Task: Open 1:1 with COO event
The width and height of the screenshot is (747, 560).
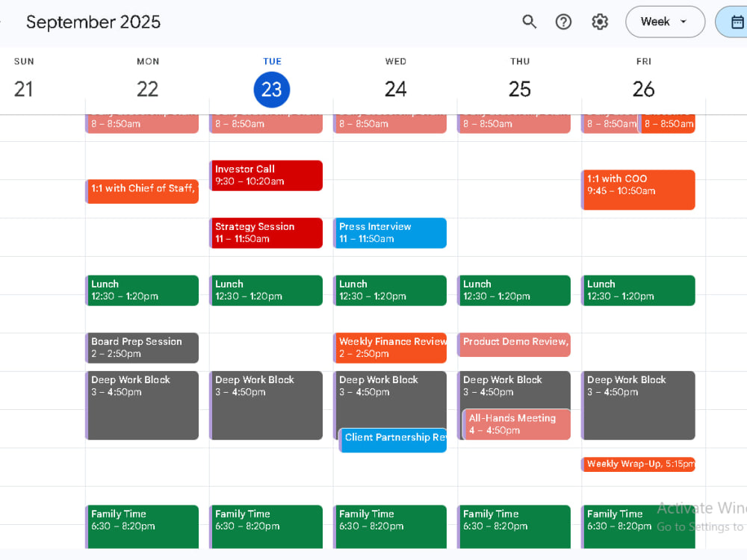Action: [x=639, y=190]
